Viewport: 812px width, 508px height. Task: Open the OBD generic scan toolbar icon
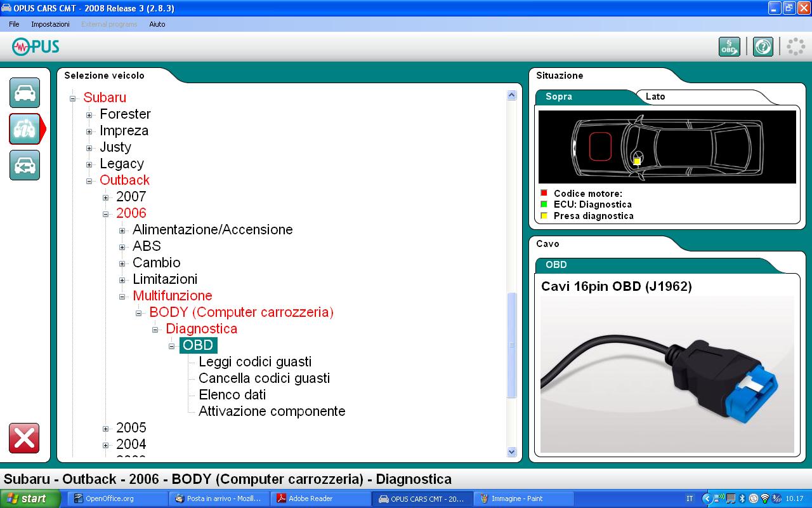729,47
